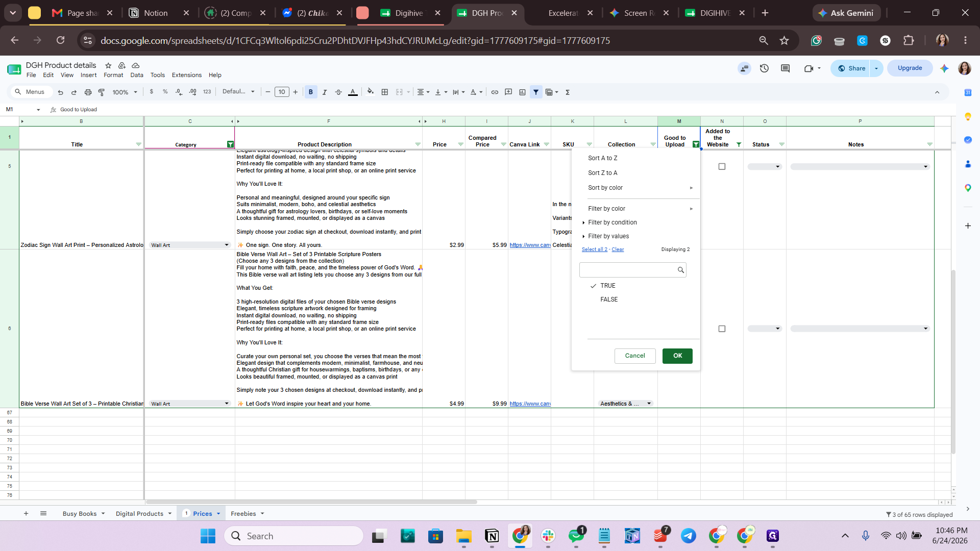Screen dimensions: 980x551
Task: Check the Added to Website box in row 5
Action: click(x=722, y=167)
